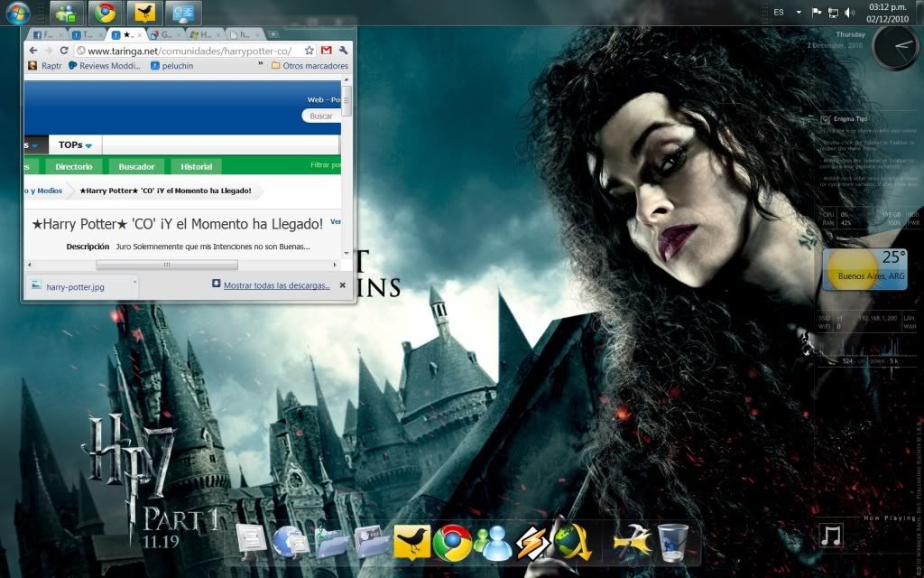Go forward using Chrome's forward arrow
The width and height of the screenshot is (924, 578).
(x=49, y=51)
